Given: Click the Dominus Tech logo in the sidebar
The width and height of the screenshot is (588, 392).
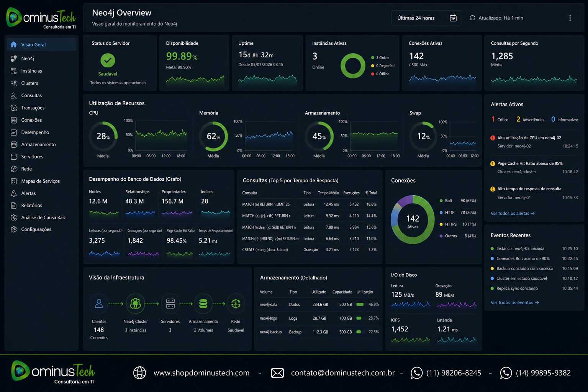Looking at the screenshot, I should tap(41, 18).
